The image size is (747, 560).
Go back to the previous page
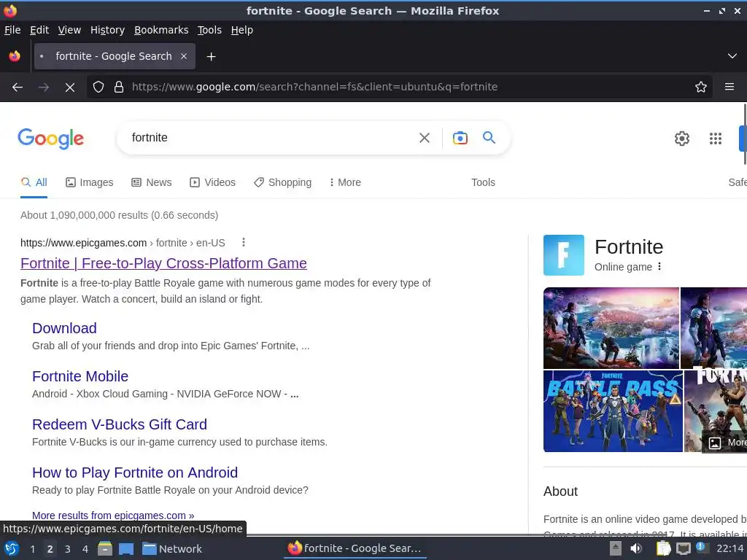(x=18, y=87)
